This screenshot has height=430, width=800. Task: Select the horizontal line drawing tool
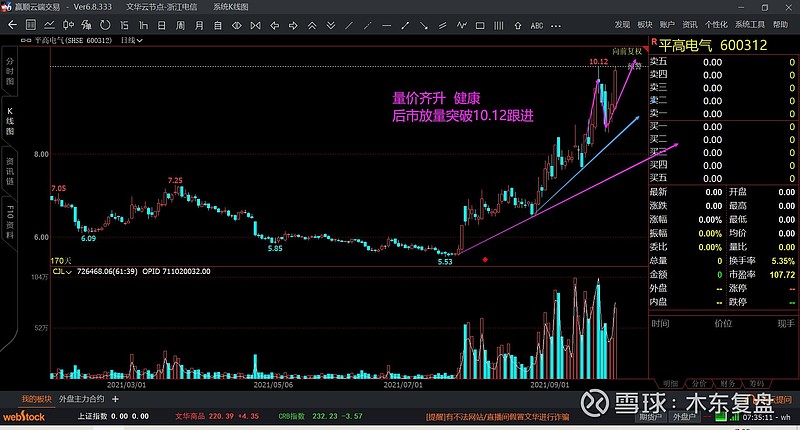pyautogui.click(x=387, y=25)
